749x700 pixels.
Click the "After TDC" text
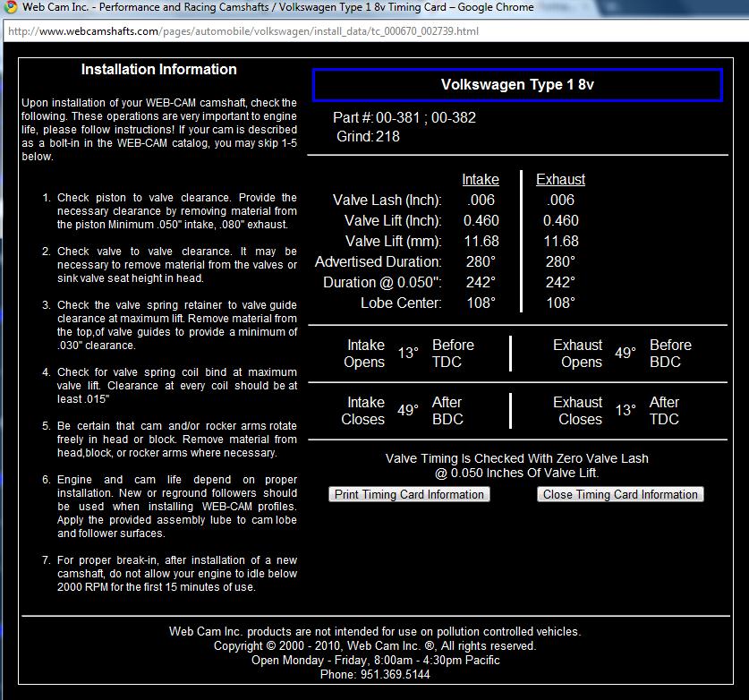[664, 411]
